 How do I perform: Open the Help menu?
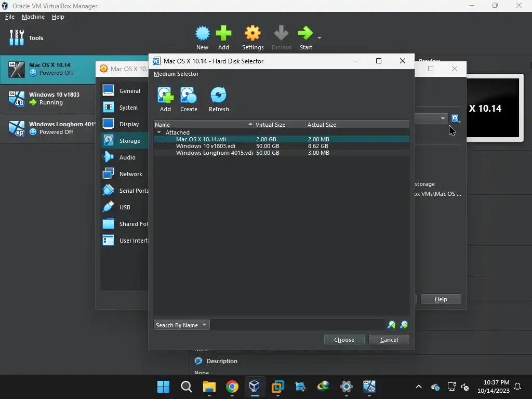tap(58, 17)
